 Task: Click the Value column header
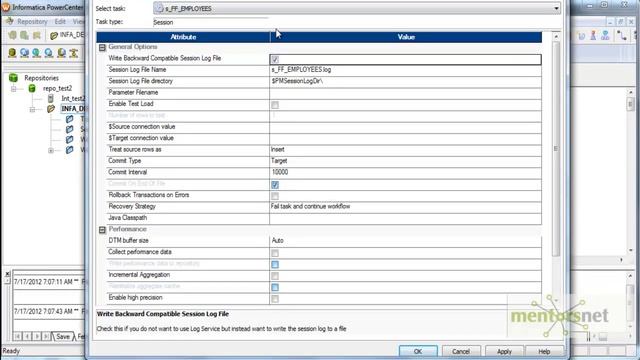coord(406,37)
